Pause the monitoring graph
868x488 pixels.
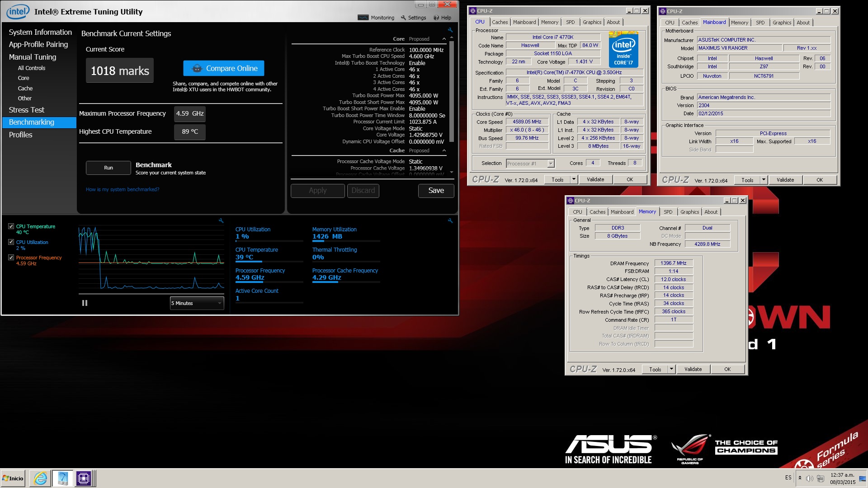(85, 303)
